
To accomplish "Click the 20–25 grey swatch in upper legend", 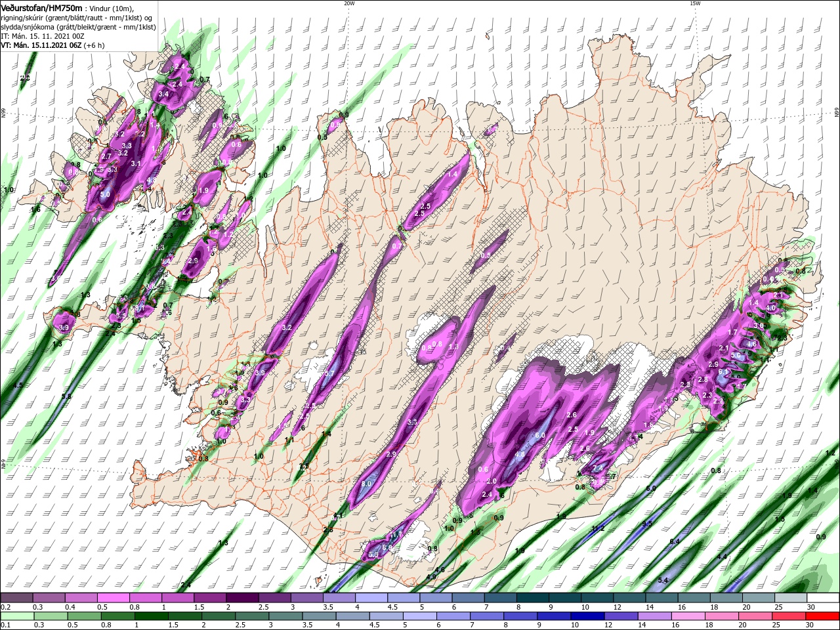I will (x=759, y=598).
